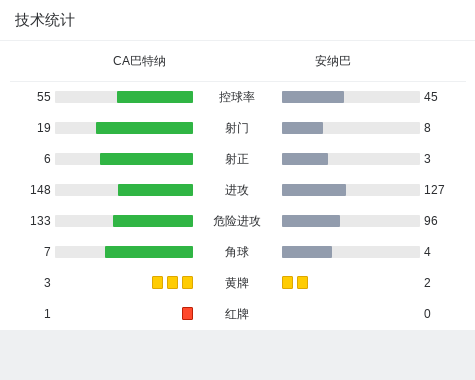Click the green 进攻 bar showing 148
The height and width of the screenshot is (380, 475).
pyautogui.click(x=155, y=190)
